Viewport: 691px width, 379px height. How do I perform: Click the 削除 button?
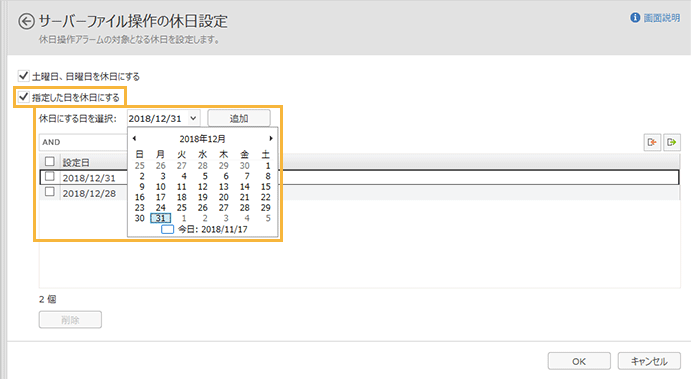click(x=70, y=320)
